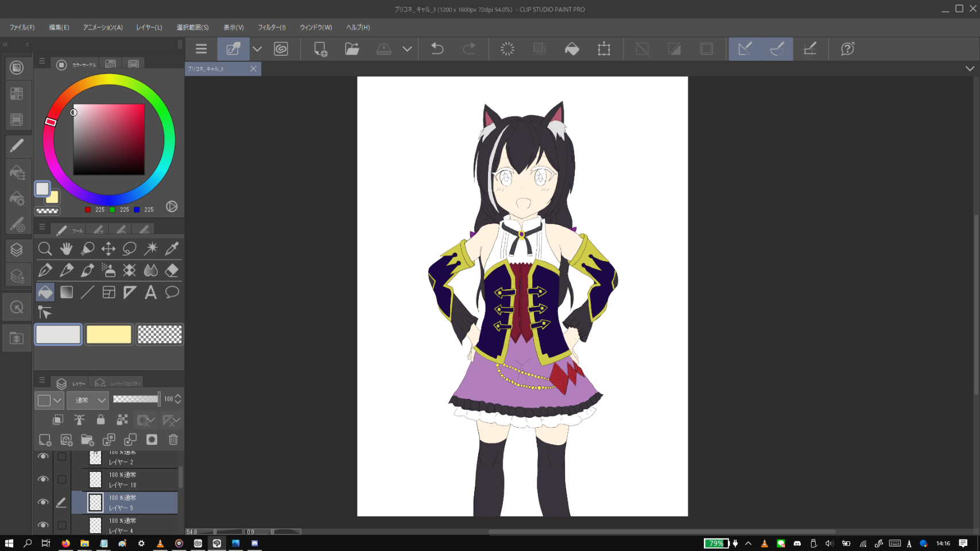Open the フィルター(I) menu
Image resolution: width=980 pixels, height=551 pixels.
tap(272, 28)
